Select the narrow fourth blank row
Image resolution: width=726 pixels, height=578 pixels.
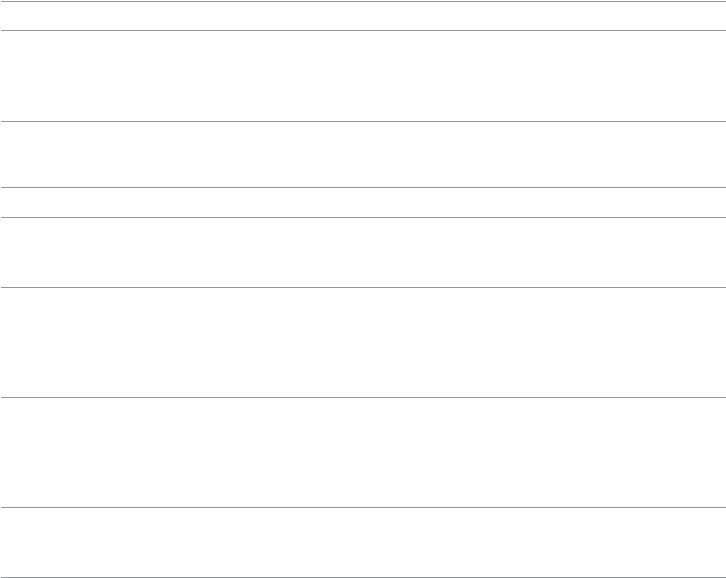[363, 203]
